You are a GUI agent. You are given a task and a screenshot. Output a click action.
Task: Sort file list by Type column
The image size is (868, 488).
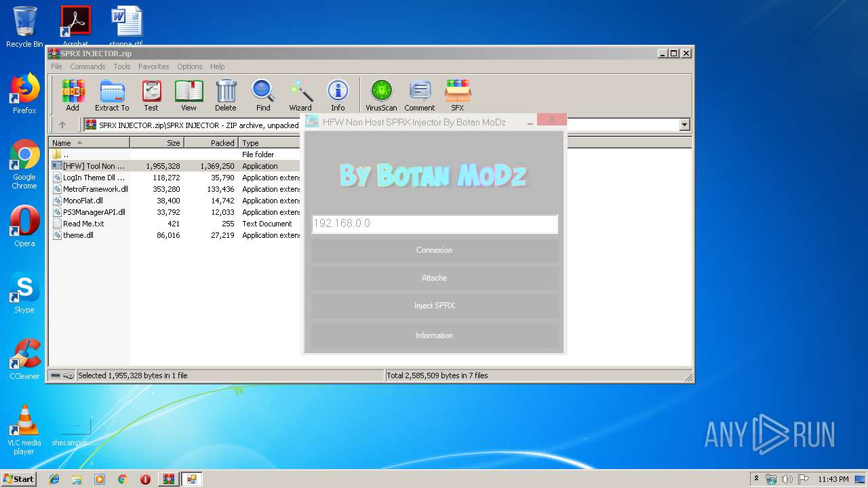coord(269,143)
